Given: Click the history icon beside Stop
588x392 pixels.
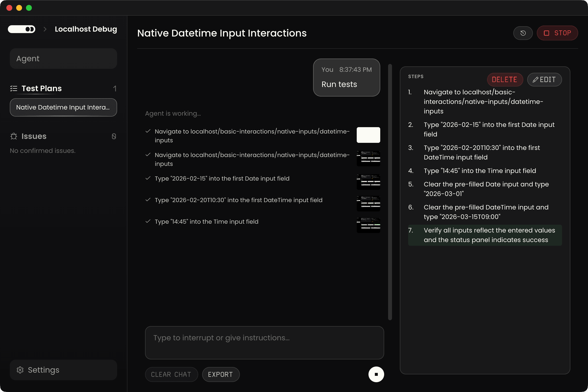Looking at the screenshot, I should 523,33.
